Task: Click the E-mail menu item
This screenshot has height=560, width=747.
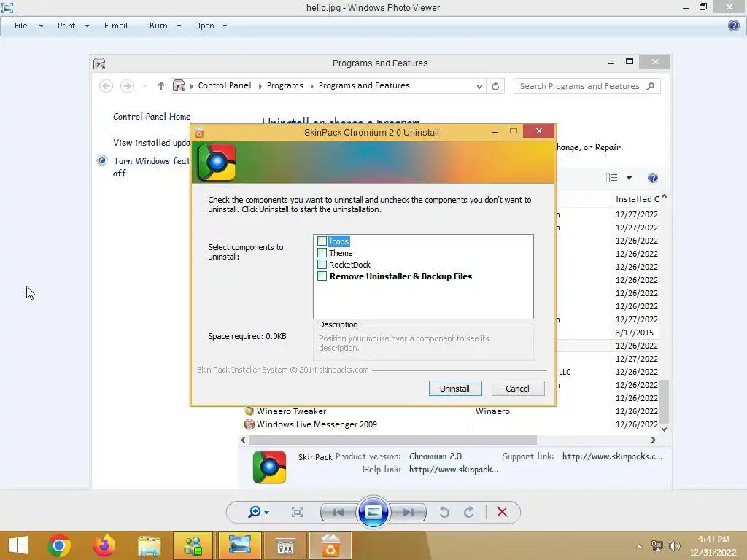Action: click(x=116, y=26)
